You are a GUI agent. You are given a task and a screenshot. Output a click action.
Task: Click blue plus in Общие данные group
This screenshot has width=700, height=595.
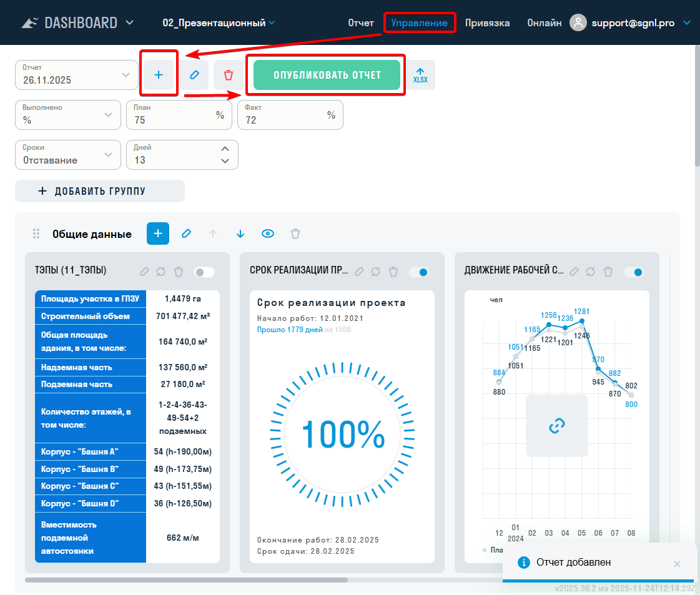tap(158, 234)
